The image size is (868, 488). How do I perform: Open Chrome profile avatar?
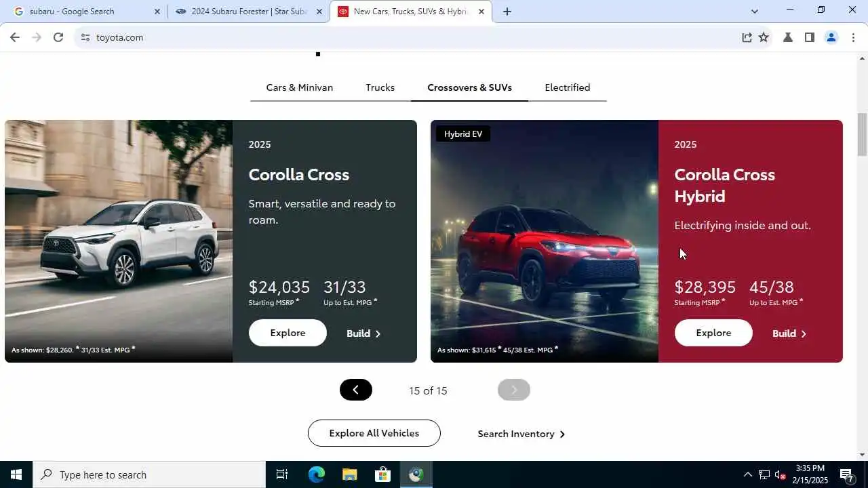(831, 37)
